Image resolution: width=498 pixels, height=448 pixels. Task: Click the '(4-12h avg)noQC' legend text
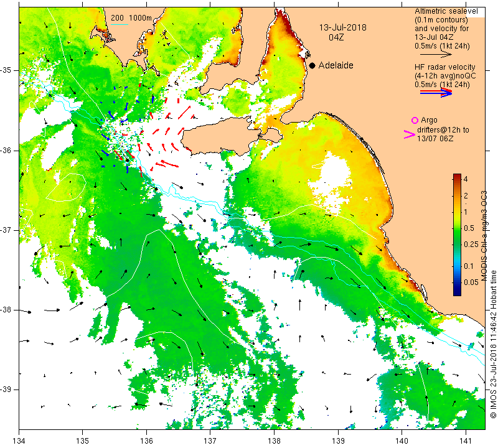pos(445,75)
